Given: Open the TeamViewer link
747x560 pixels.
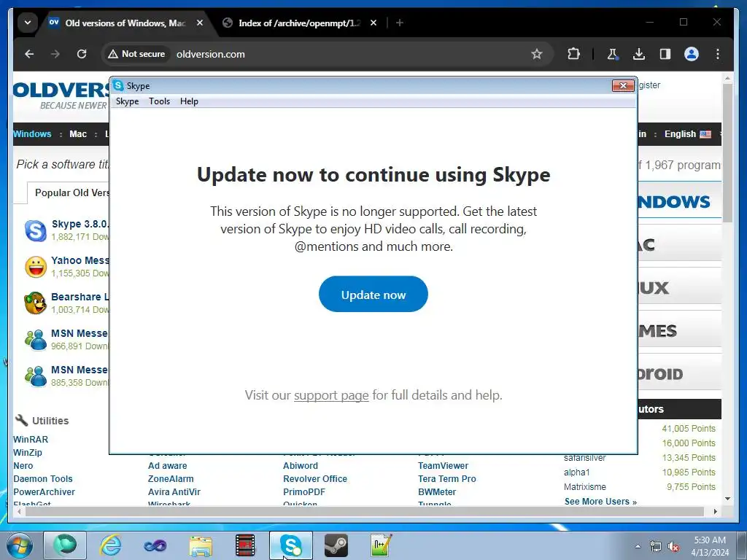Looking at the screenshot, I should click(x=443, y=465).
